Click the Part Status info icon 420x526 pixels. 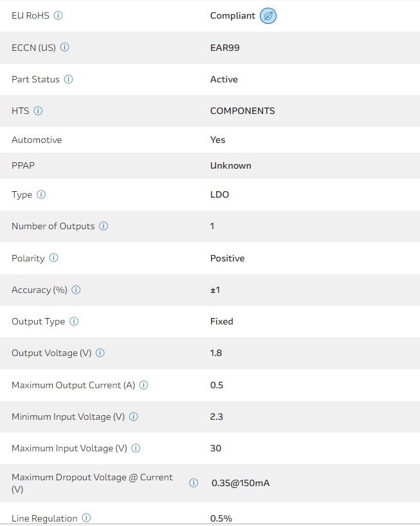(69, 79)
